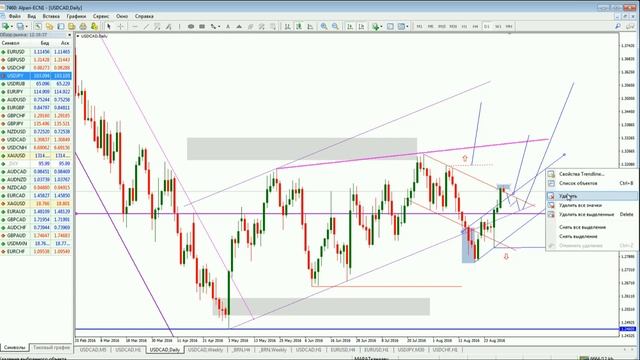Switch to the USDCHF,H1 chart tab
This screenshot has height=360, width=640.
coord(445,350)
